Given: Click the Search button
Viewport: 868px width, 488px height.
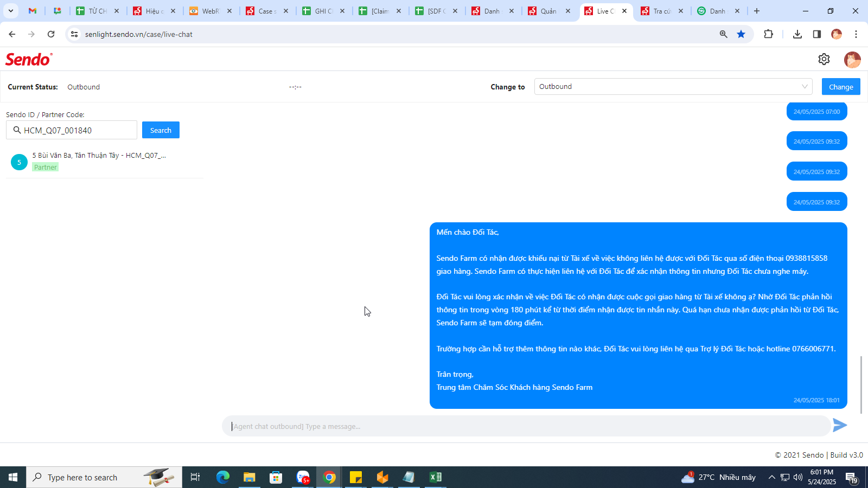Looking at the screenshot, I should click(x=161, y=130).
